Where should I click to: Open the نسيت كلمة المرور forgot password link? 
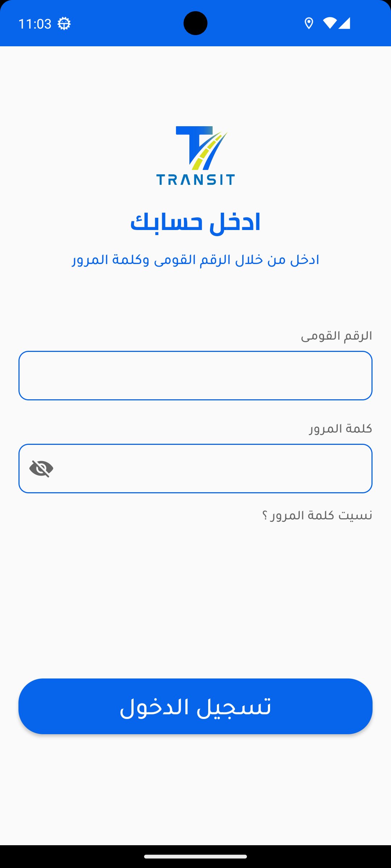point(317,515)
